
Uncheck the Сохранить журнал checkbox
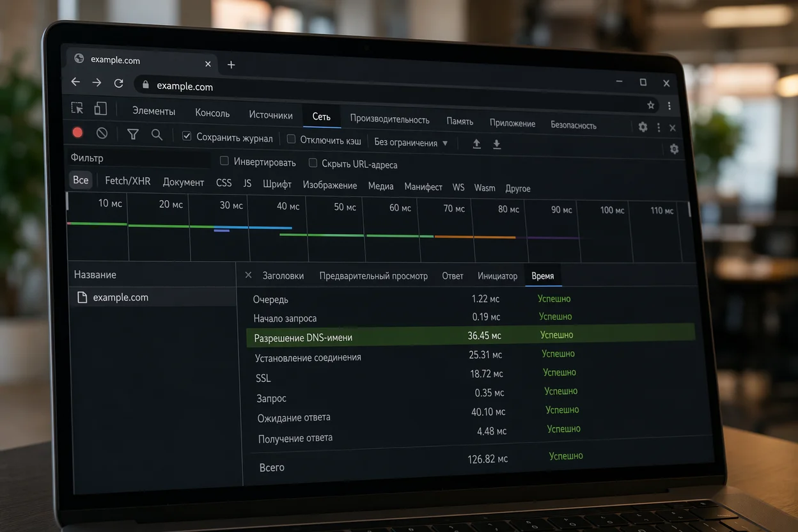187,136
